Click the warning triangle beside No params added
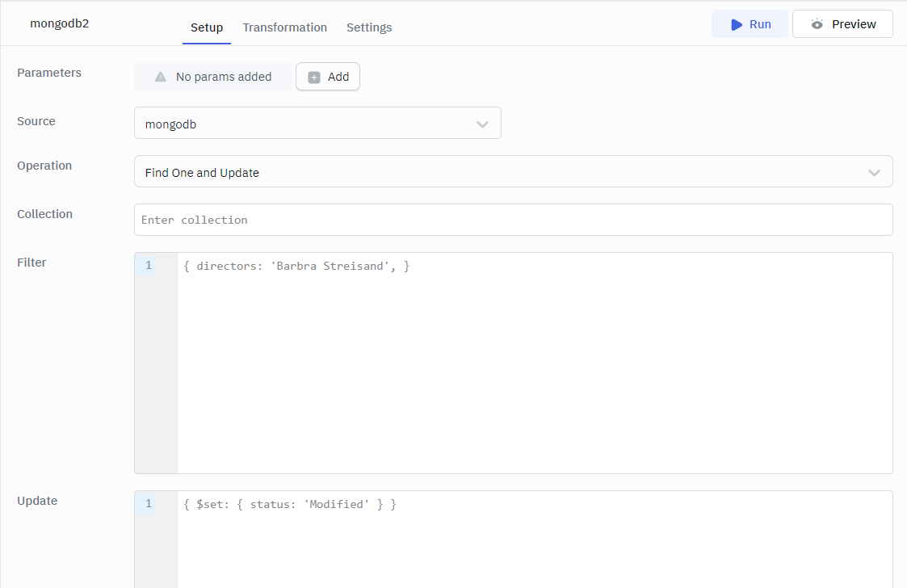 pos(160,77)
